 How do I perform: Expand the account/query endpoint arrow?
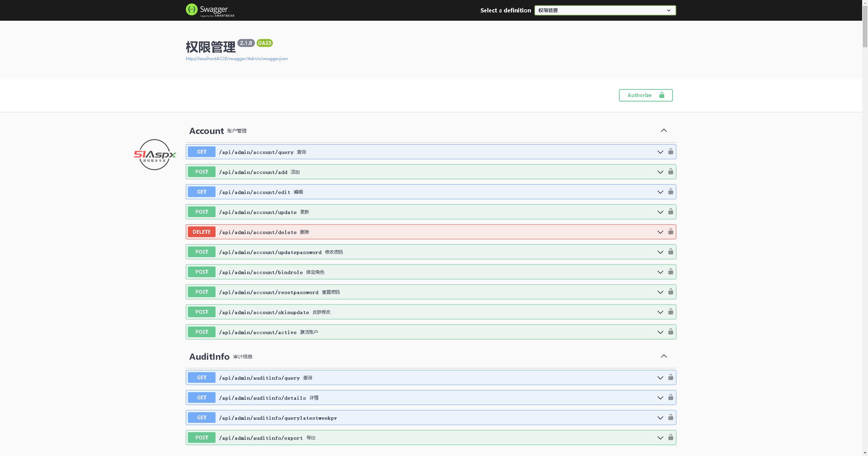point(660,152)
